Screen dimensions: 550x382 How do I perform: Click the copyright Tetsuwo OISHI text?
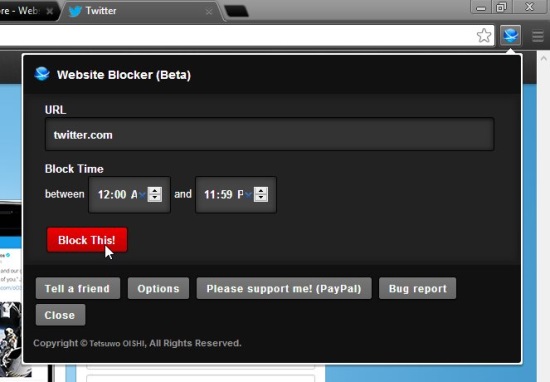point(137,343)
